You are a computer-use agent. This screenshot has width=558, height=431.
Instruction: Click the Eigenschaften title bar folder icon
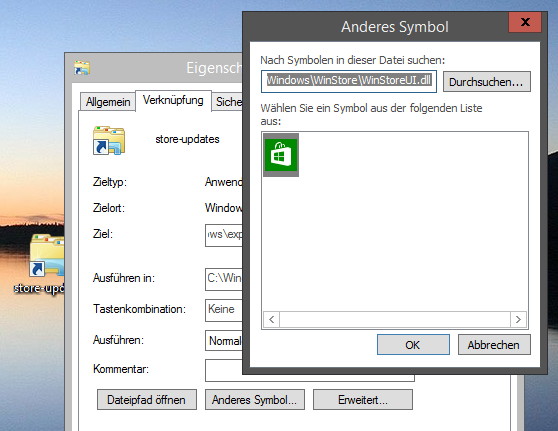(x=82, y=68)
